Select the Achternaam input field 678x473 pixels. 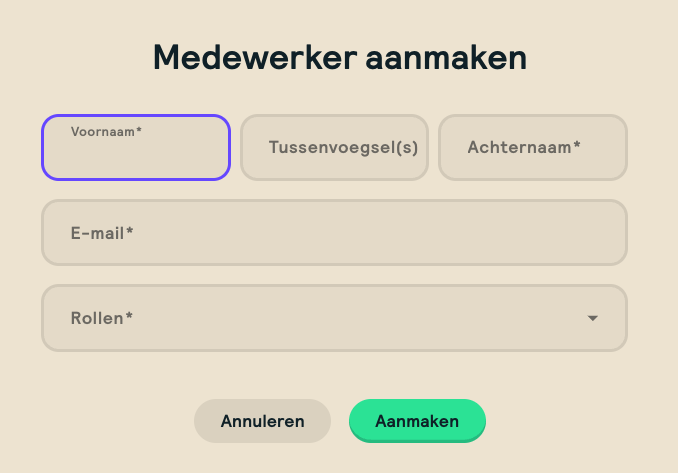(x=532, y=148)
